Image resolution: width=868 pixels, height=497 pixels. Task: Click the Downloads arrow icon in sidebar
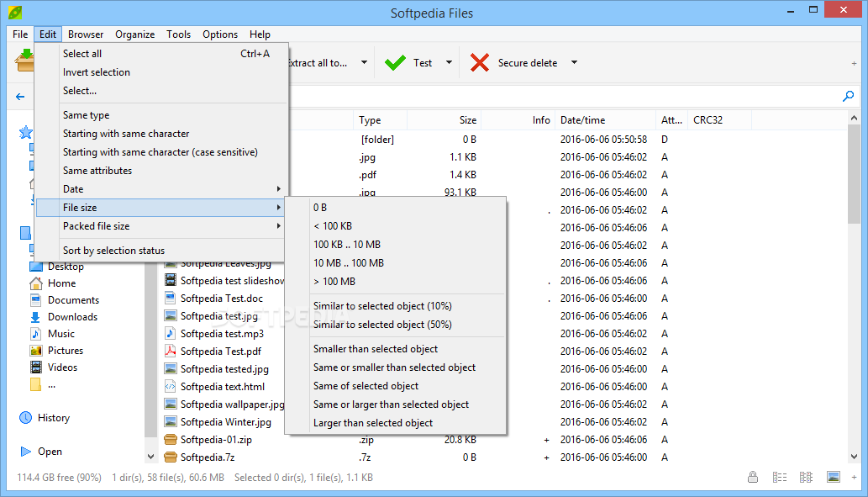[x=35, y=317]
